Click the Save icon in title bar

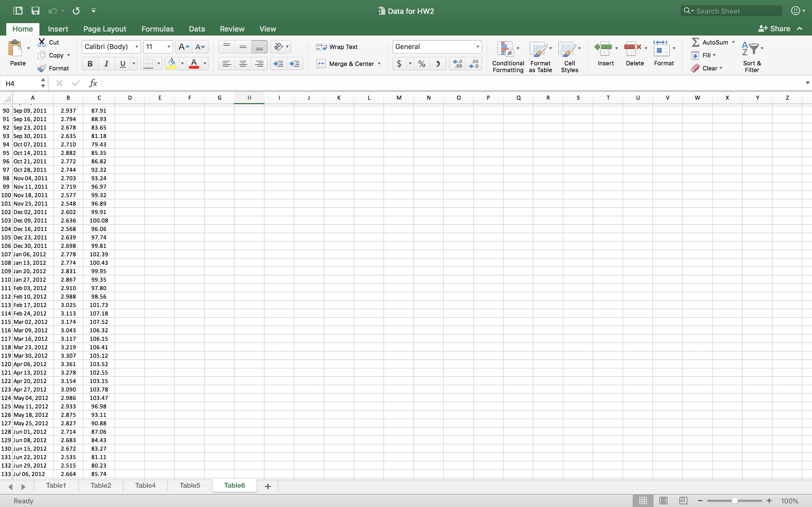pyautogui.click(x=35, y=11)
